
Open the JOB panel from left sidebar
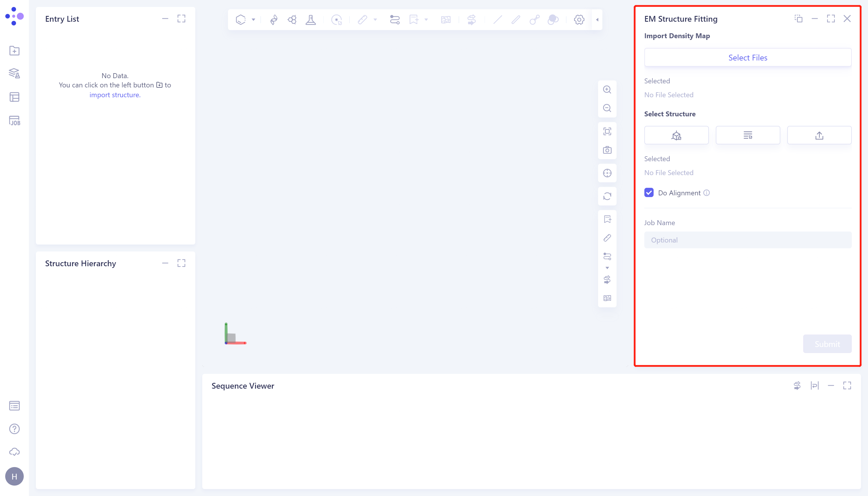pyautogui.click(x=14, y=121)
